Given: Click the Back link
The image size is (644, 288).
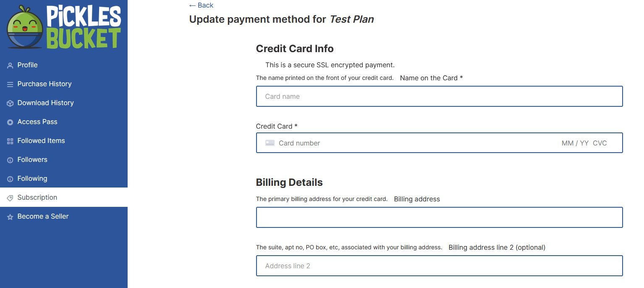Looking at the screenshot, I should (201, 5).
